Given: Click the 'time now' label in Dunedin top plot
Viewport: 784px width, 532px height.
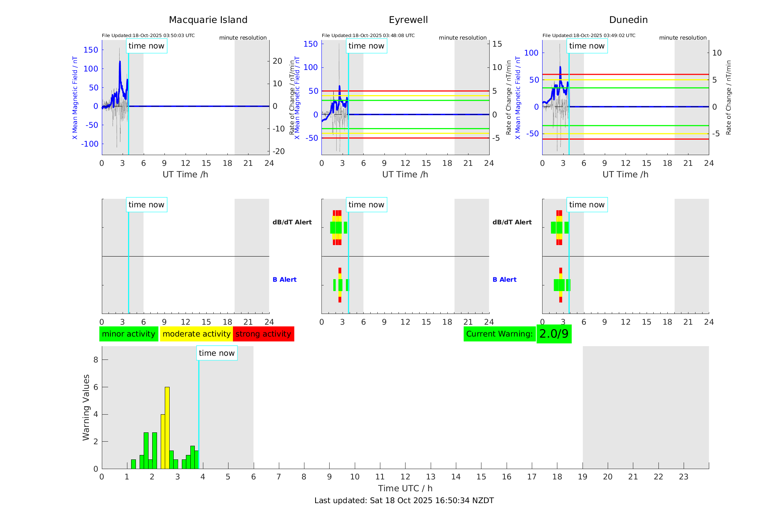Looking at the screenshot, I should click(587, 46).
